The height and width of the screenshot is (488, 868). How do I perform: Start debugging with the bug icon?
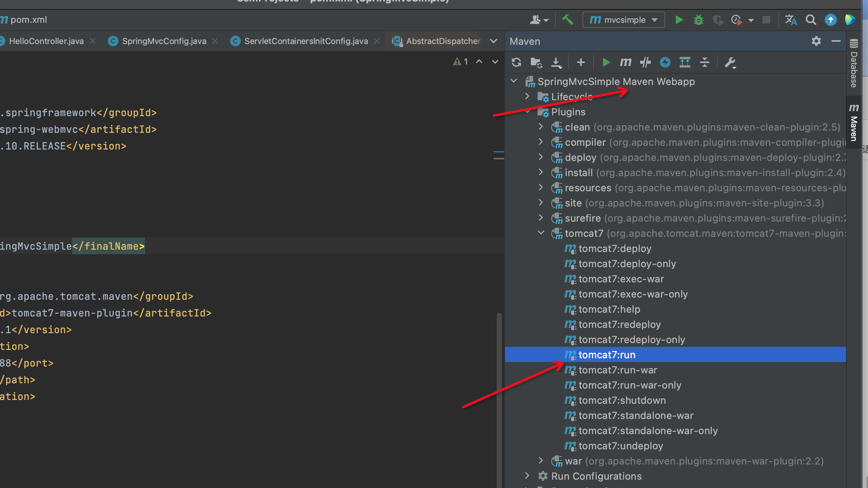pos(698,20)
